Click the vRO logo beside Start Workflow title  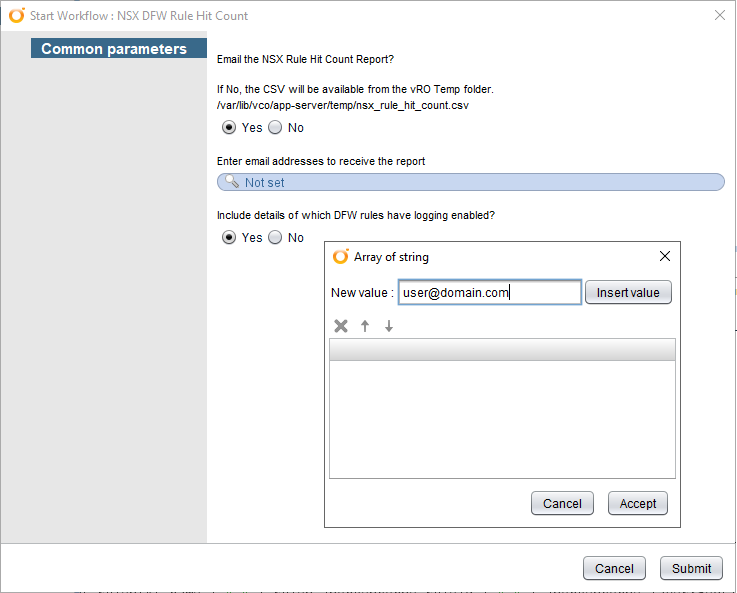coord(17,16)
